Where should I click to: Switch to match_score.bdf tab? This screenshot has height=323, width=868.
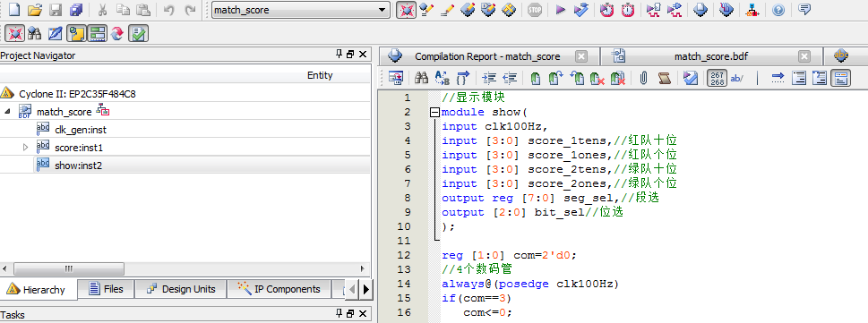711,56
